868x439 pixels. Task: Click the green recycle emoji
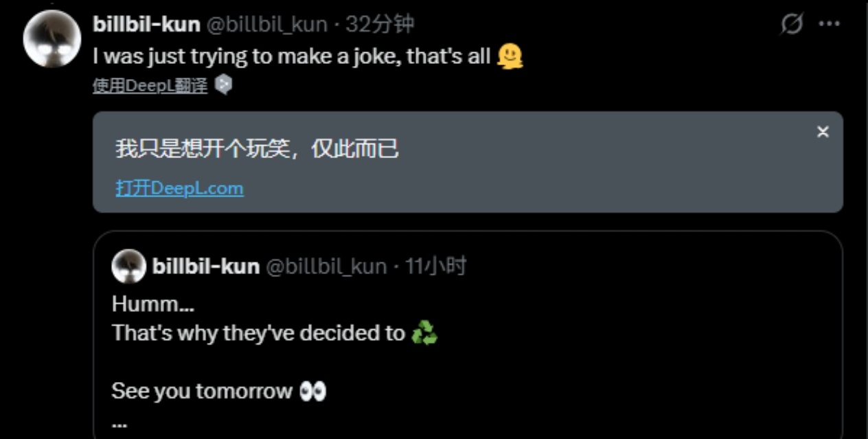tap(424, 334)
